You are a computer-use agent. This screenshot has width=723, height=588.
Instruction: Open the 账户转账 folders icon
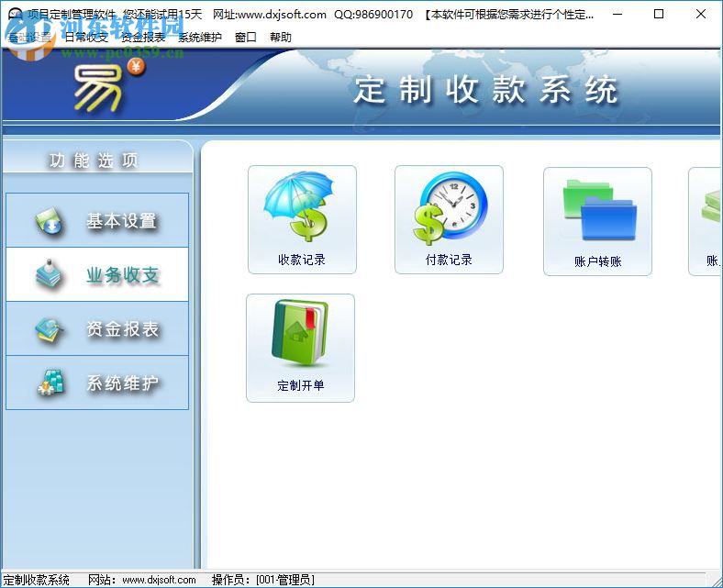pyautogui.click(x=599, y=210)
